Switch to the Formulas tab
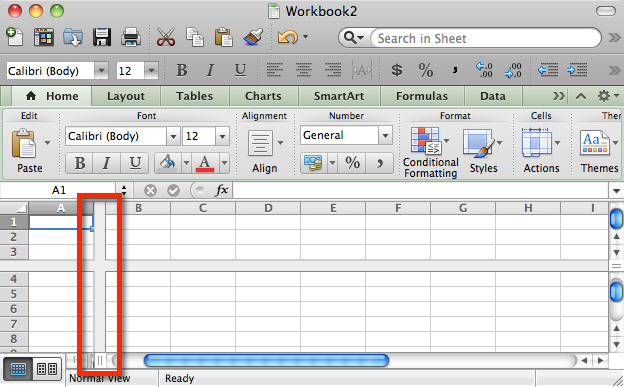 tap(422, 96)
